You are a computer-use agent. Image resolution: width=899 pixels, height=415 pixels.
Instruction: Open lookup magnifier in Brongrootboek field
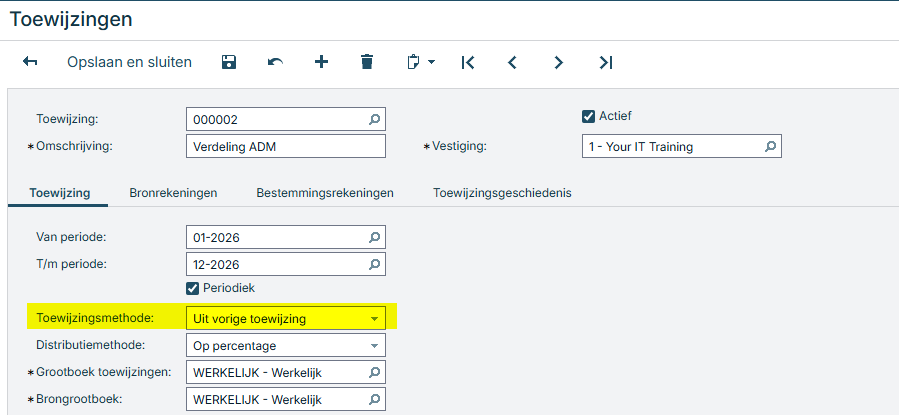point(374,400)
